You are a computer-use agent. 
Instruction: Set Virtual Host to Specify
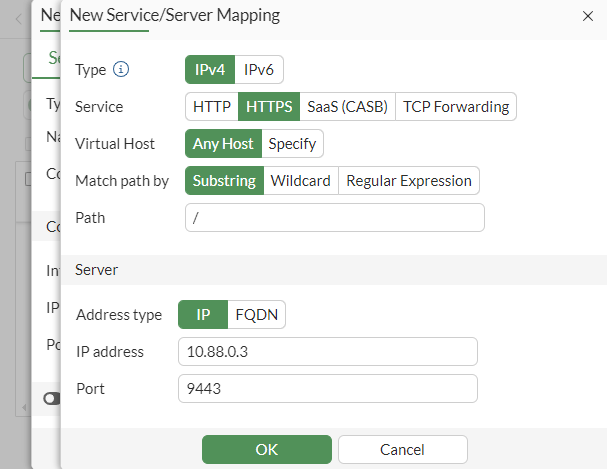(x=292, y=144)
